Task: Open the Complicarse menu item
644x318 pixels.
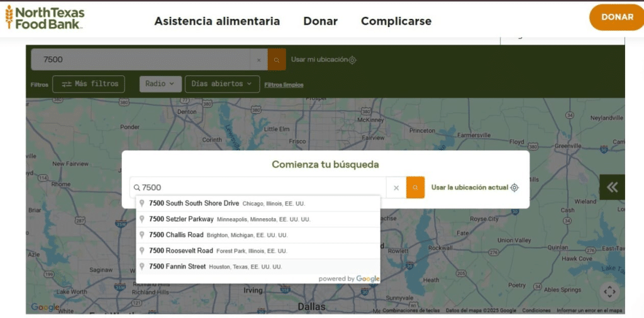Action: tap(396, 21)
